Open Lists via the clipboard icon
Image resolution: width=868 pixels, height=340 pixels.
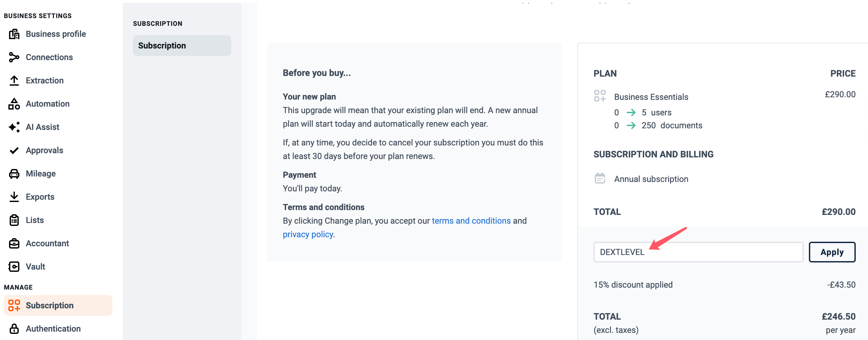coord(14,220)
